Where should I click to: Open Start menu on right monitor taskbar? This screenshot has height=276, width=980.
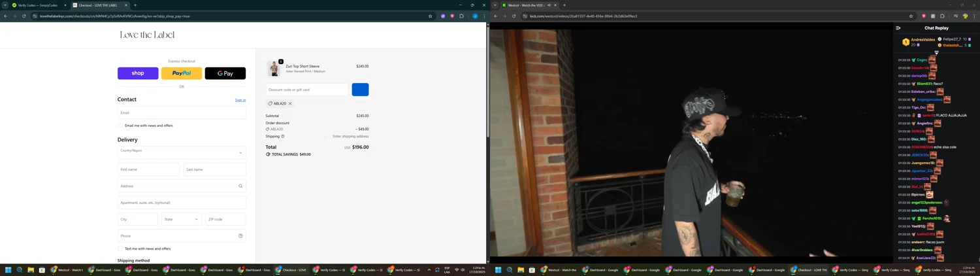click(498, 269)
